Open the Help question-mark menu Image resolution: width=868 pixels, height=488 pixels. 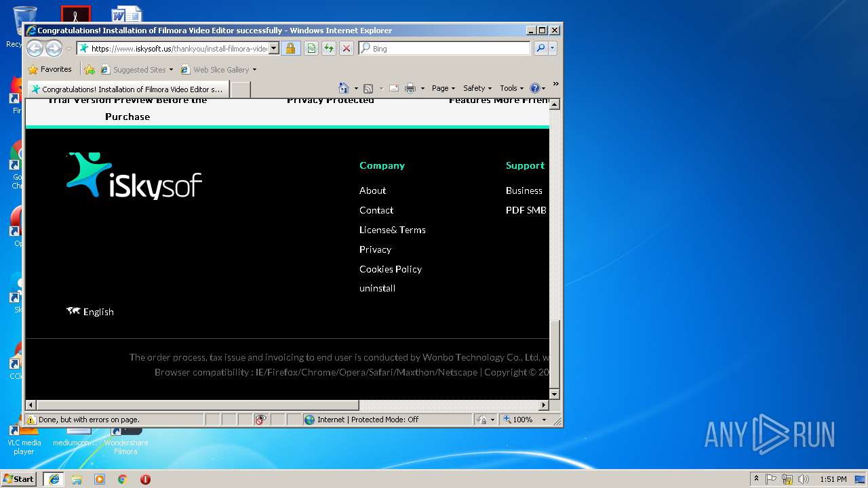537,88
